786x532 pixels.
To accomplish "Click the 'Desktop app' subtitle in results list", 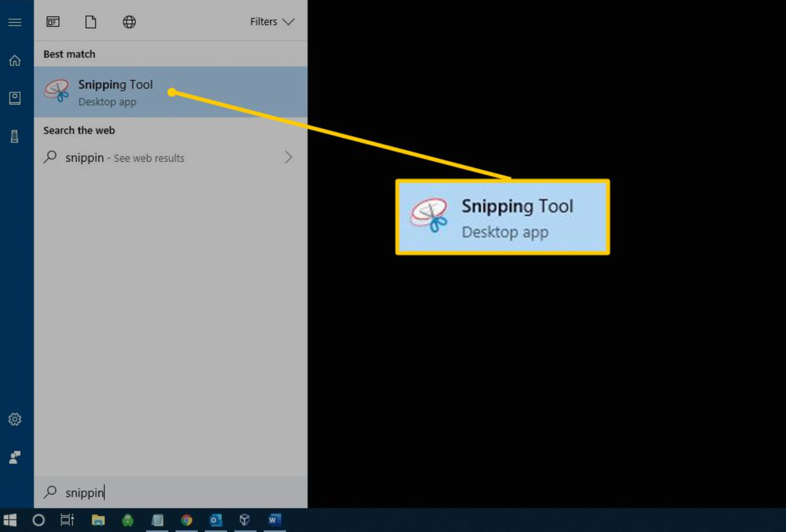I will (107, 102).
